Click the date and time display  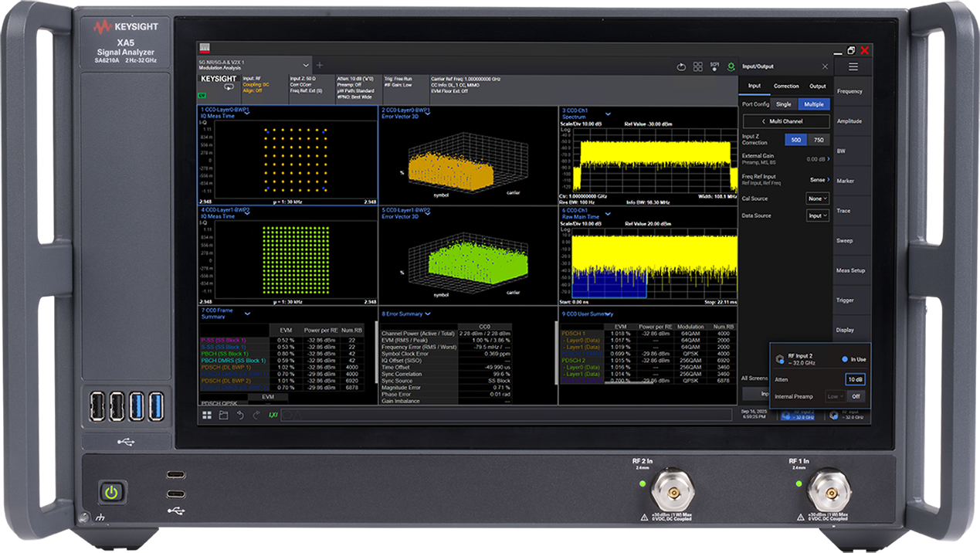tap(752, 416)
